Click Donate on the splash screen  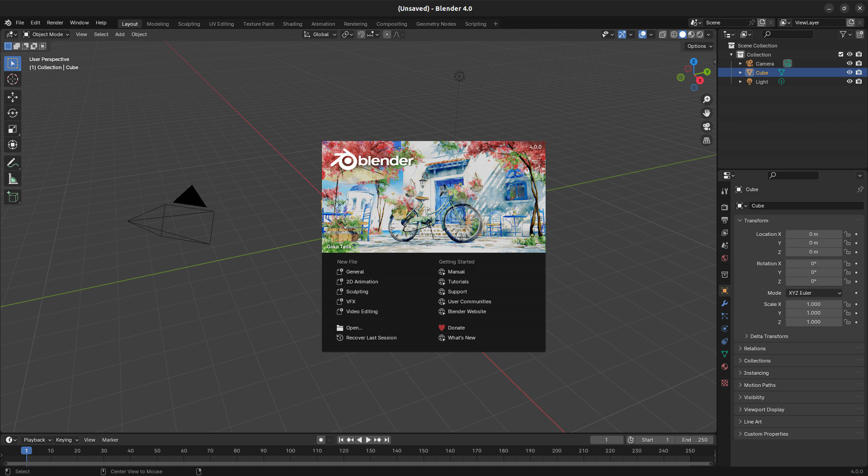457,327
